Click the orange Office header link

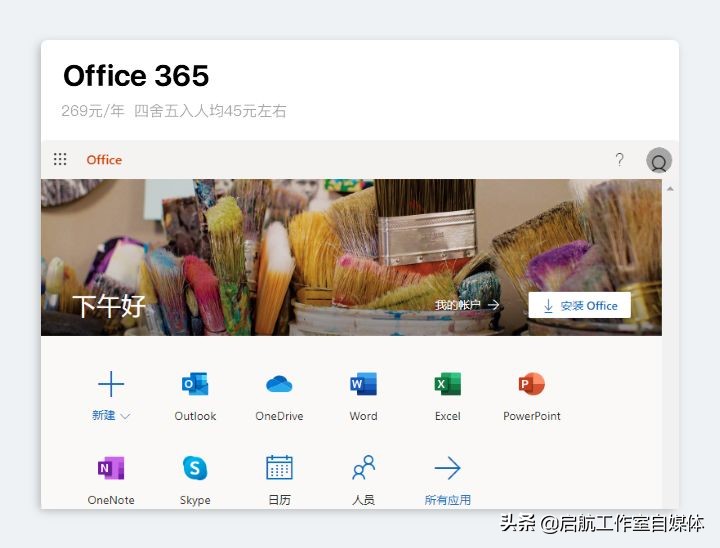[x=104, y=160]
